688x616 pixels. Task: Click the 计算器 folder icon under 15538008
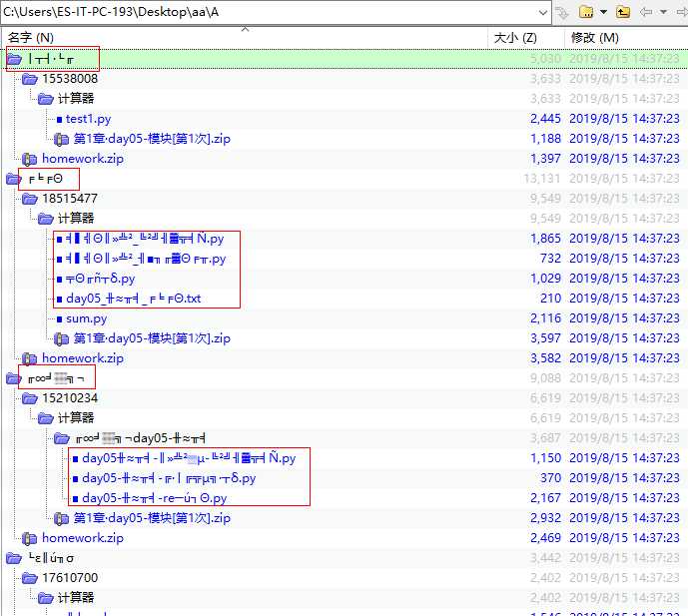pos(45,99)
